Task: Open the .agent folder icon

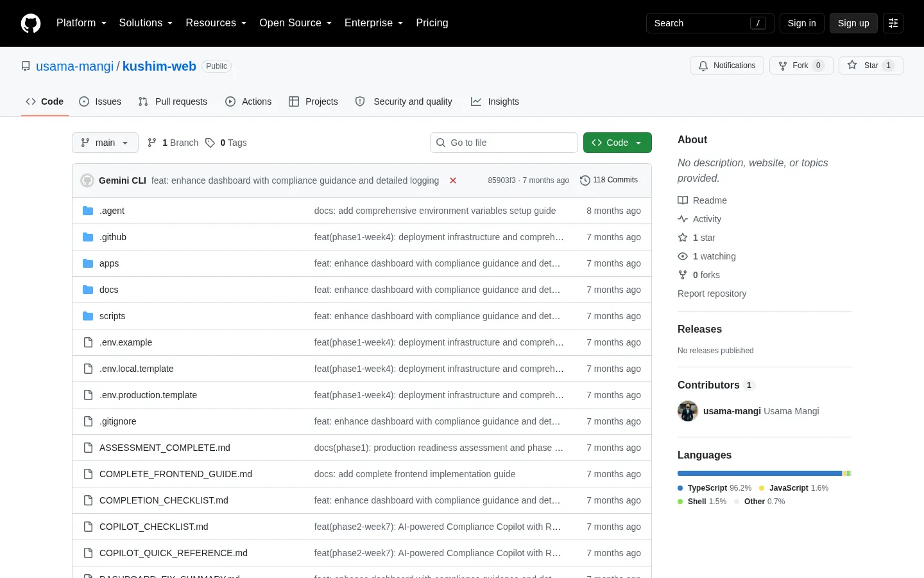Action: click(88, 211)
